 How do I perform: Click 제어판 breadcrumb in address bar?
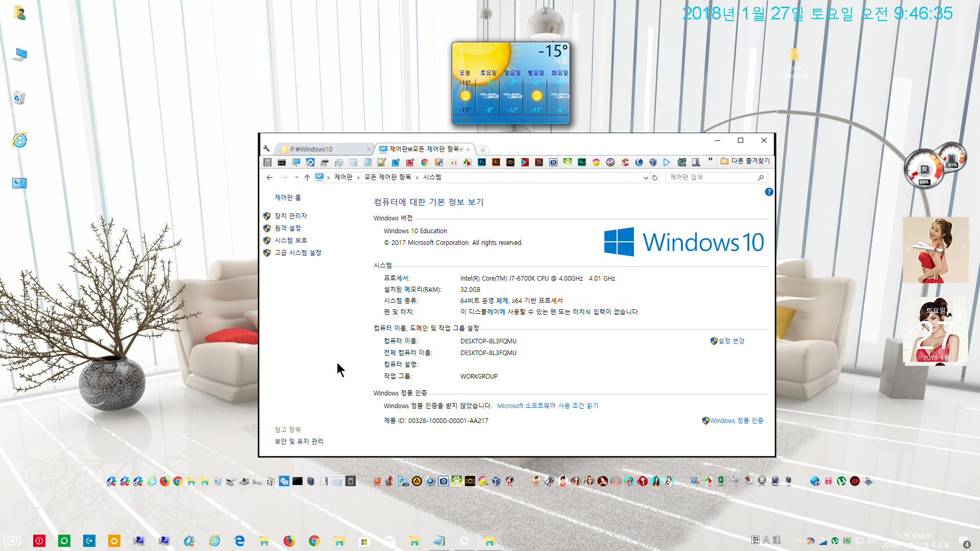pos(344,177)
